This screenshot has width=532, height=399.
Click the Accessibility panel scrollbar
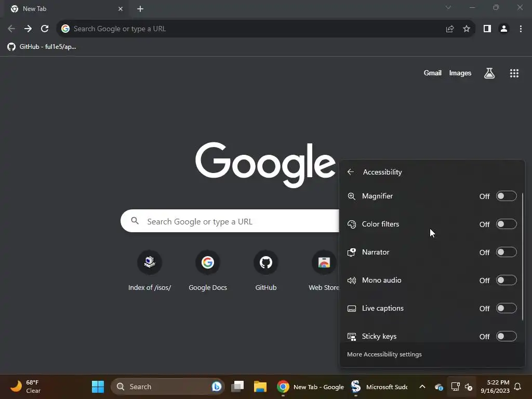tap(523, 257)
